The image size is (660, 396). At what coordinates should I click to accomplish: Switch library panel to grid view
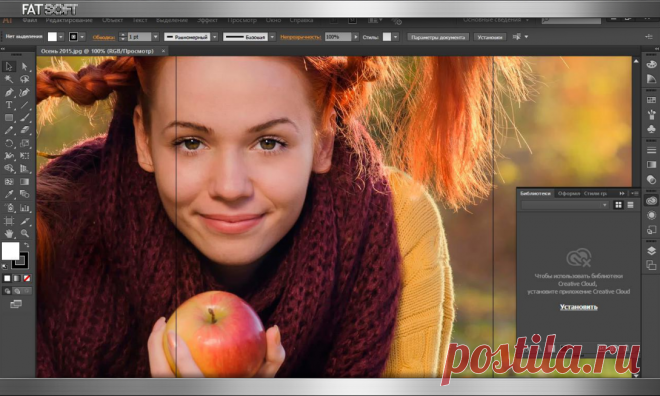pos(618,205)
